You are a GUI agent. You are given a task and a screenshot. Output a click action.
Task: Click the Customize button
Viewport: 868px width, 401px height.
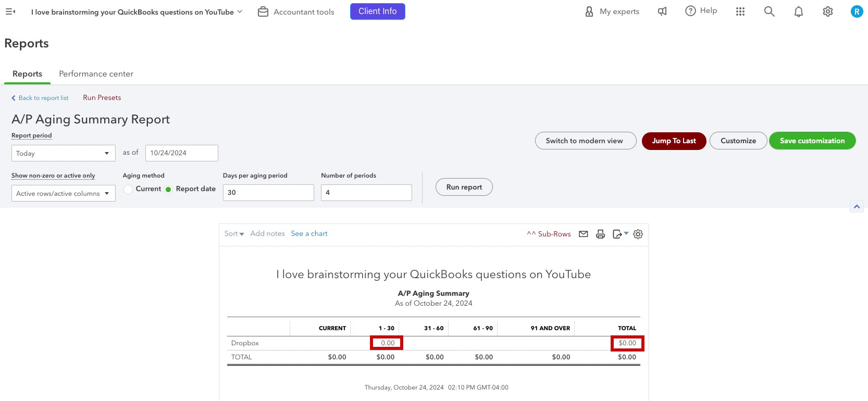point(738,141)
